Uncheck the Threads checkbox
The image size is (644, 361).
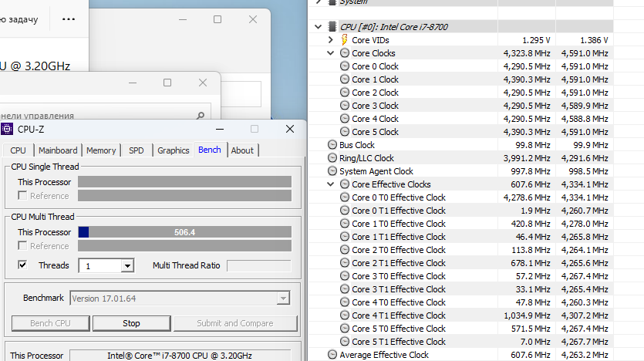click(22, 265)
